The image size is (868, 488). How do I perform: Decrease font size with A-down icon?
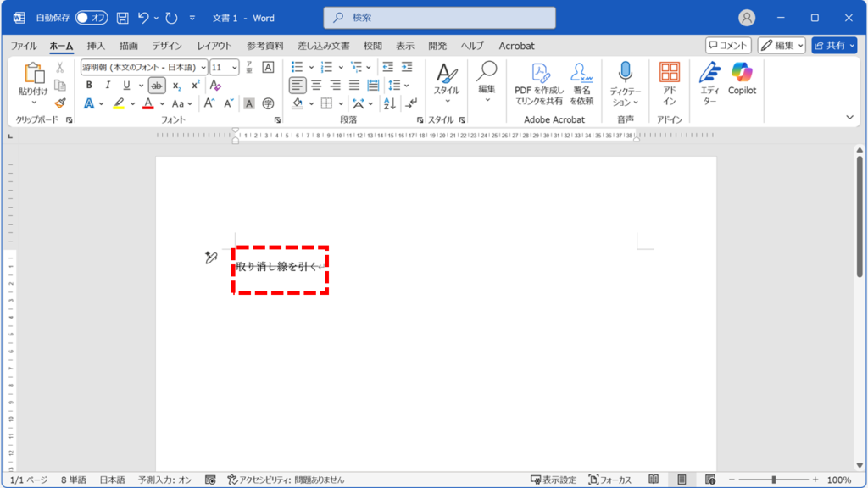pyautogui.click(x=229, y=103)
